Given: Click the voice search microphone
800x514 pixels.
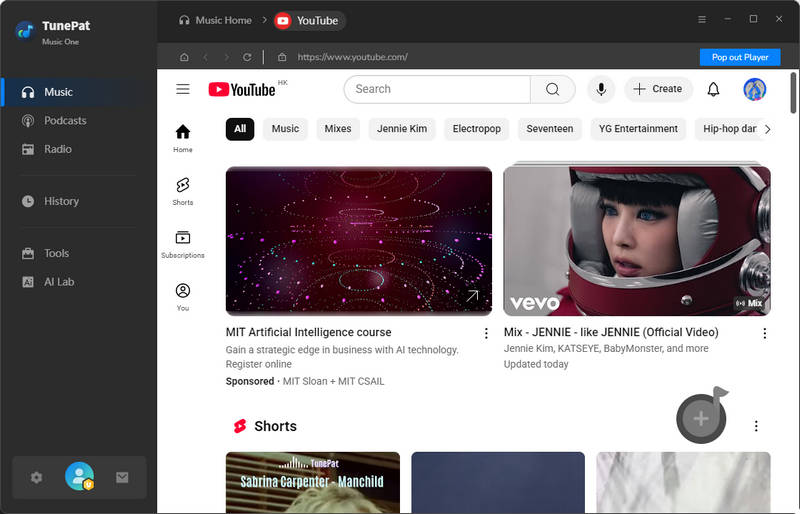Looking at the screenshot, I should (x=601, y=89).
